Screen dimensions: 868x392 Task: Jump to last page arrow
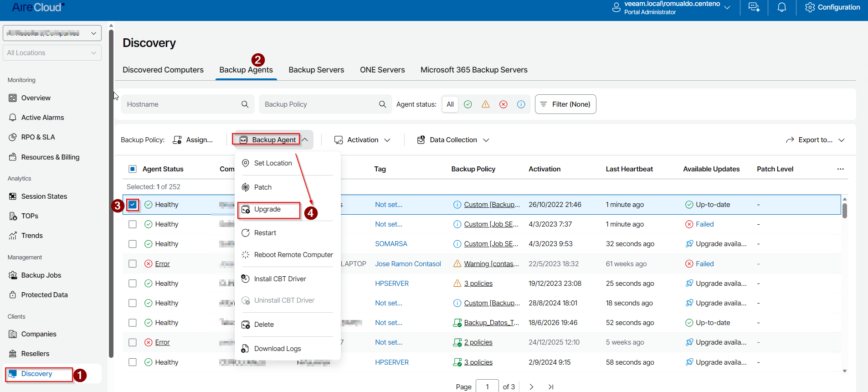pos(551,387)
